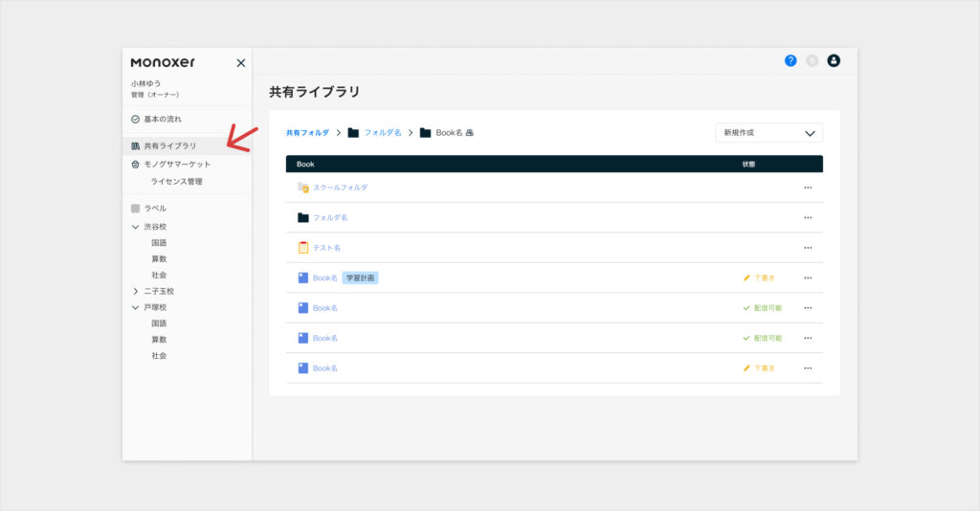
Task: Click the blue help question mark icon
Action: tap(791, 60)
